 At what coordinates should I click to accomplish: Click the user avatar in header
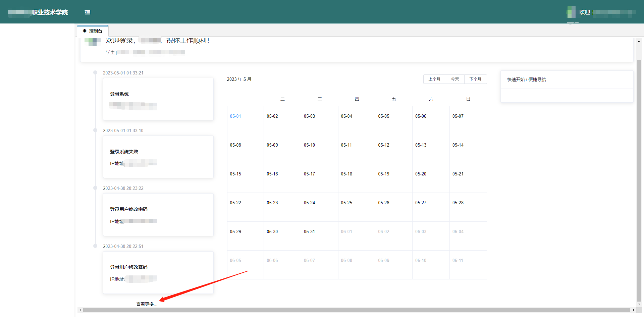coord(571,12)
